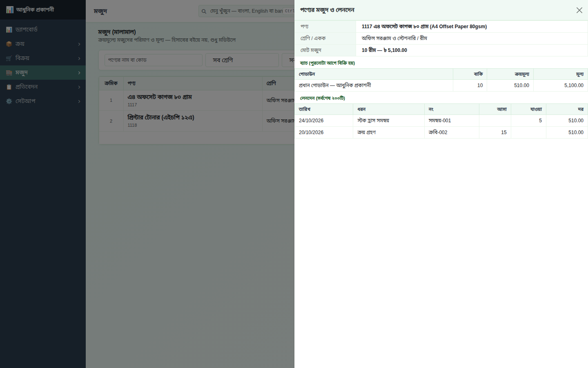Click the search magnifier icon in top bar

[x=204, y=11]
